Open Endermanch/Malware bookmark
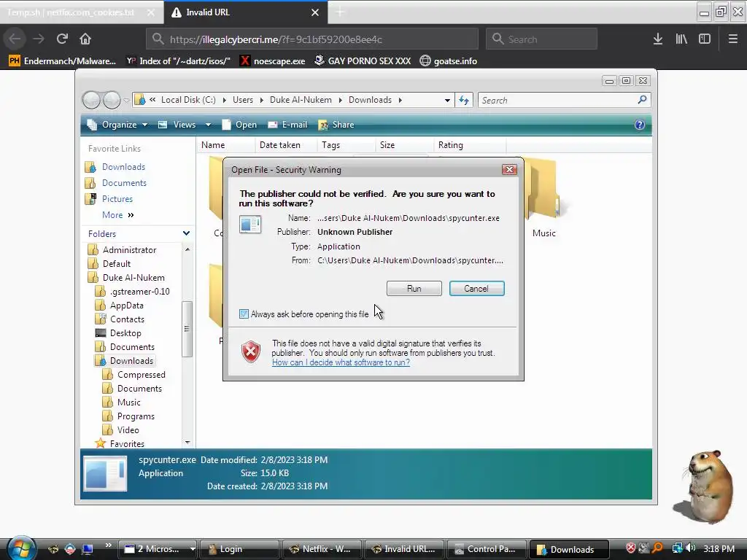The width and height of the screenshot is (747, 560). tap(63, 61)
